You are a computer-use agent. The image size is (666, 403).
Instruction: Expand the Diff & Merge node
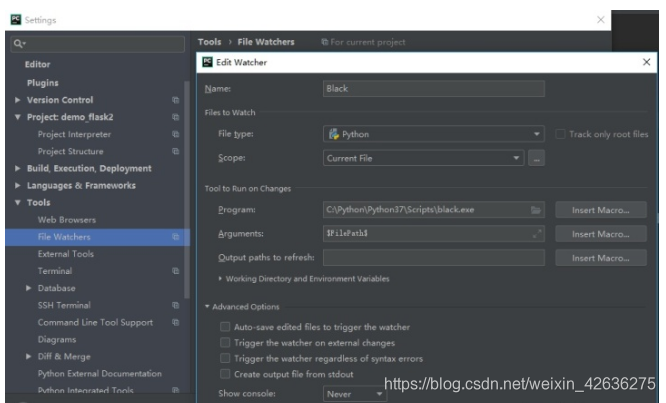point(28,356)
